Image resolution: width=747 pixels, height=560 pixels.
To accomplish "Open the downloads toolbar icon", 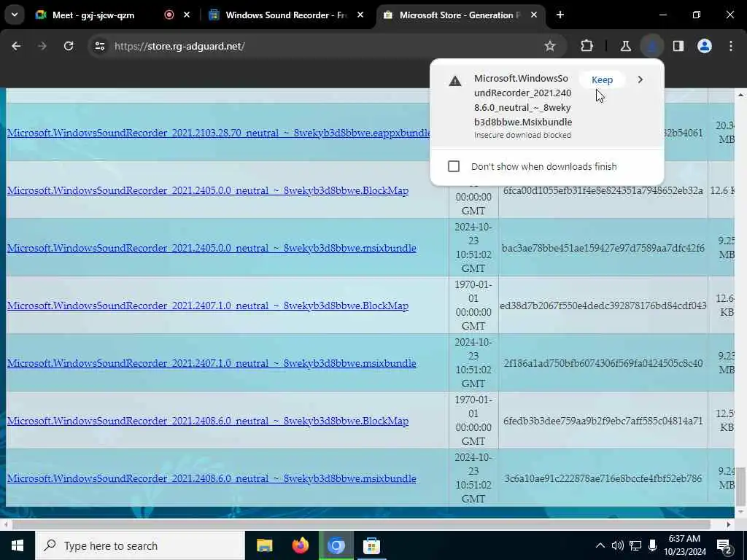I will (x=651, y=46).
